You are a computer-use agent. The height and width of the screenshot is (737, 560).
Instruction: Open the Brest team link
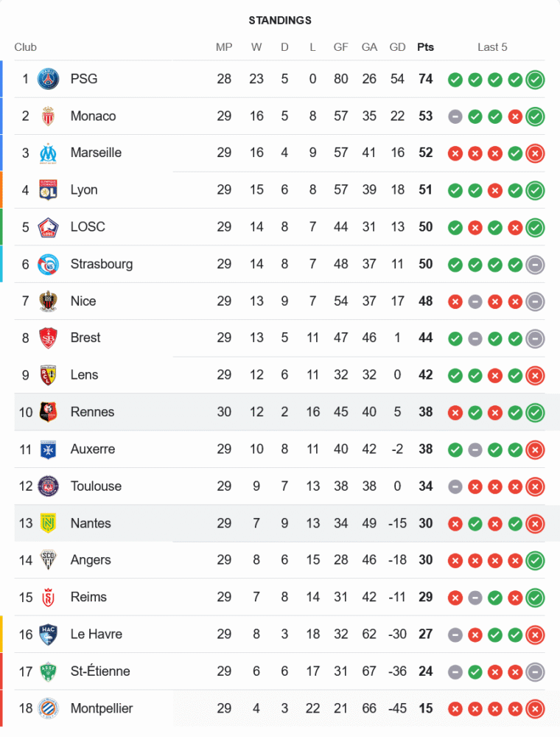85,338
